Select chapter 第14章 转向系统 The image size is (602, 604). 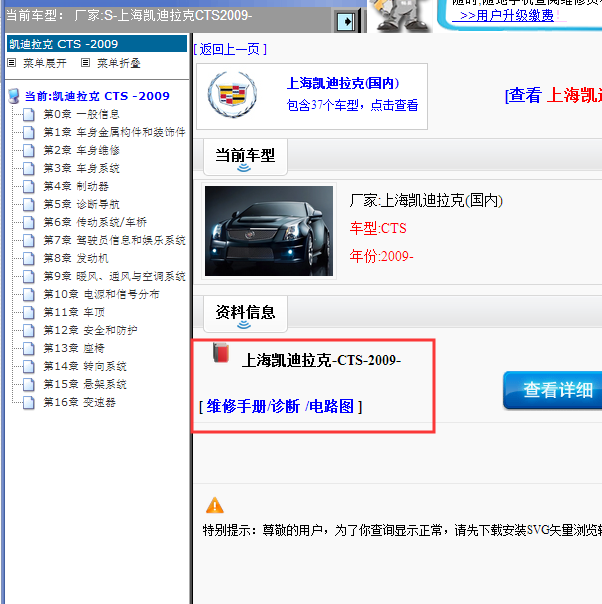click(x=85, y=366)
